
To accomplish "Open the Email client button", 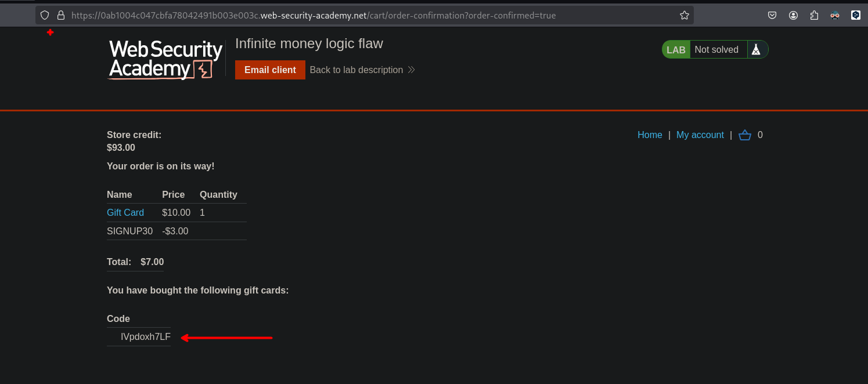I will pyautogui.click(x=270, y=70).
